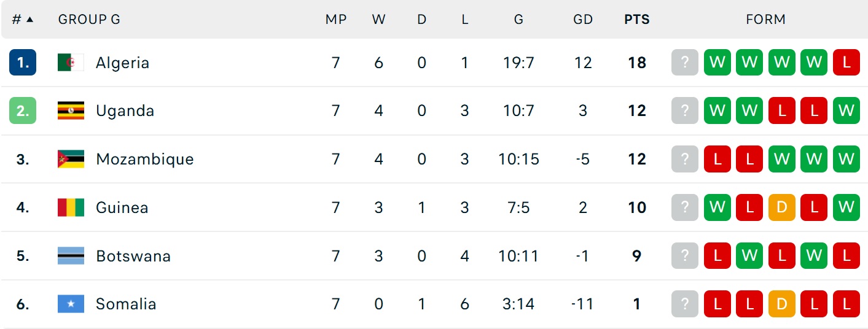The height and width of the screenshot is (329, 868).
Task: Click Algeria's blue rank 1 badge
Action: point(23,63)
